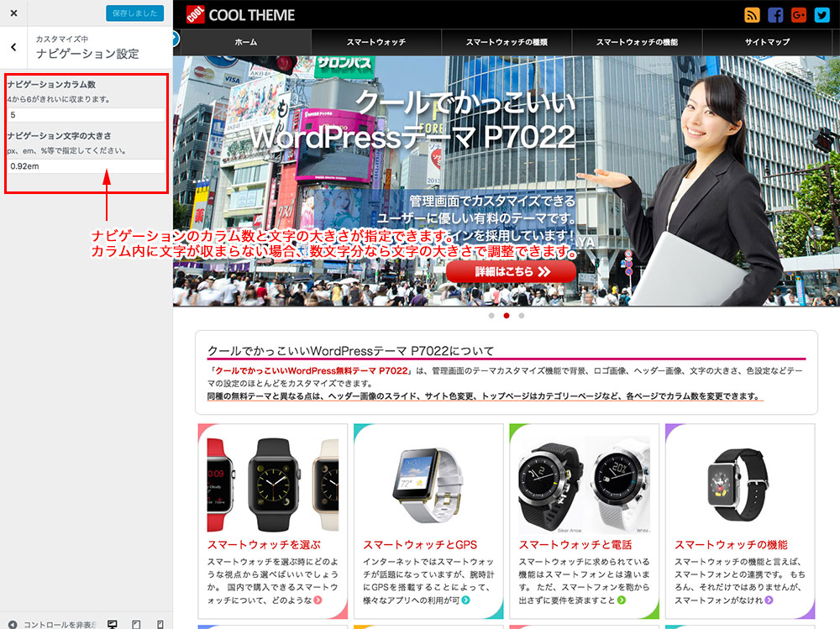Click green read-more arrow in スマートウォッチと電話 card
This screenshot has width=840, height=629.
(x=622, y=600)
